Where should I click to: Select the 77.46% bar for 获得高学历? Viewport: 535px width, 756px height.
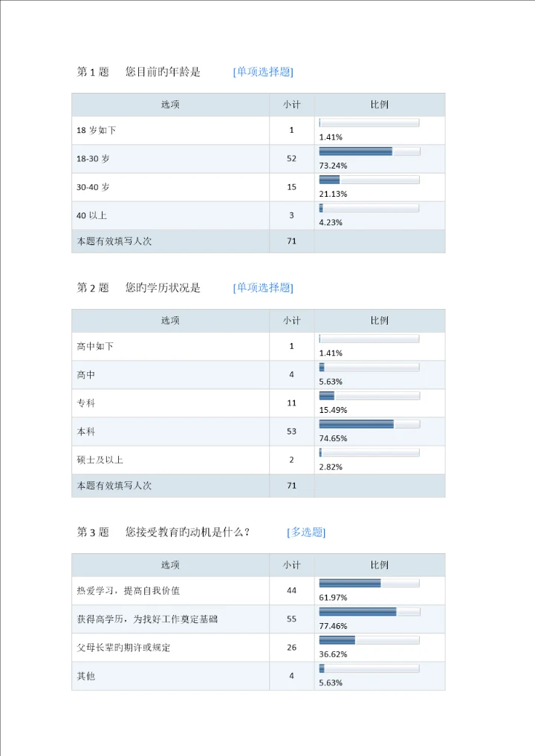point(369,612)
